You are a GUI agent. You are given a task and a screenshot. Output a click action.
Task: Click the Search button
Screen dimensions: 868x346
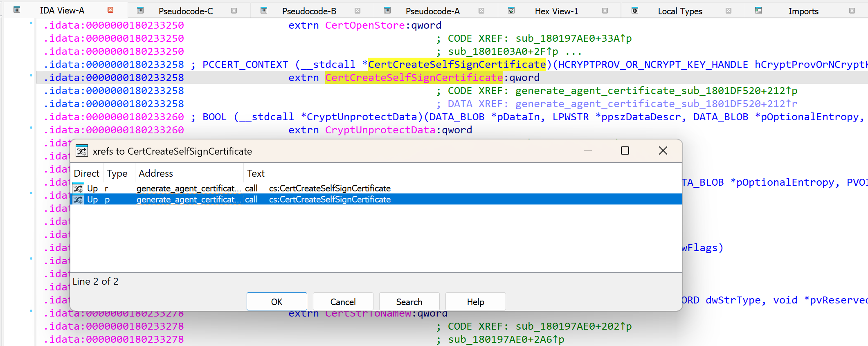click(x=409, y=302)
